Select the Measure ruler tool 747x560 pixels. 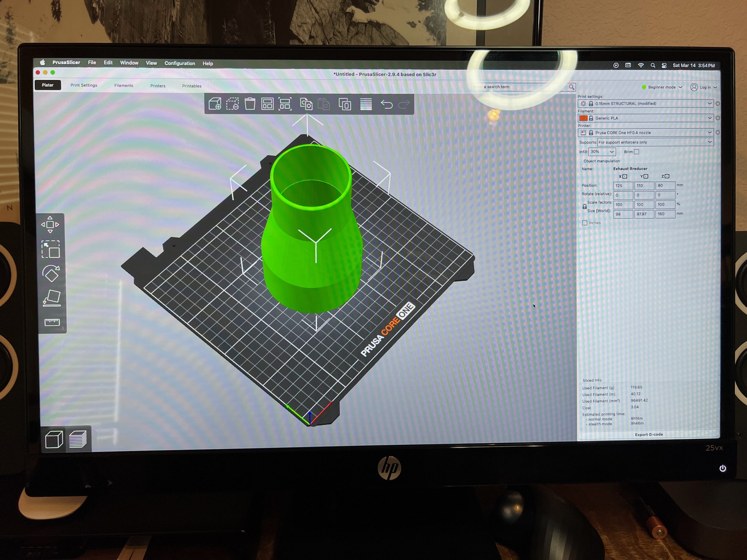coord(52,322)
